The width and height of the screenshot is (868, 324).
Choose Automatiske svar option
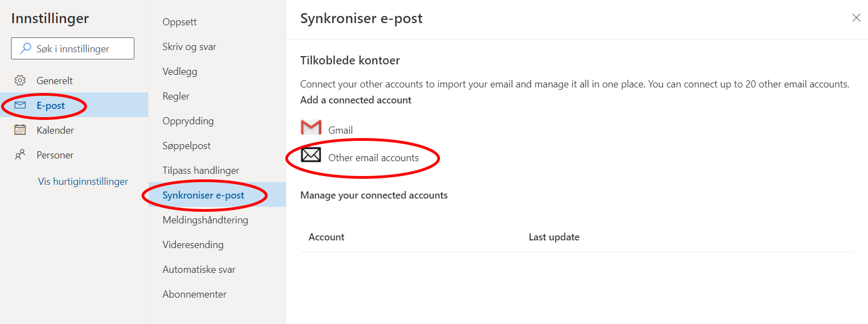click(x=199, y=270)
